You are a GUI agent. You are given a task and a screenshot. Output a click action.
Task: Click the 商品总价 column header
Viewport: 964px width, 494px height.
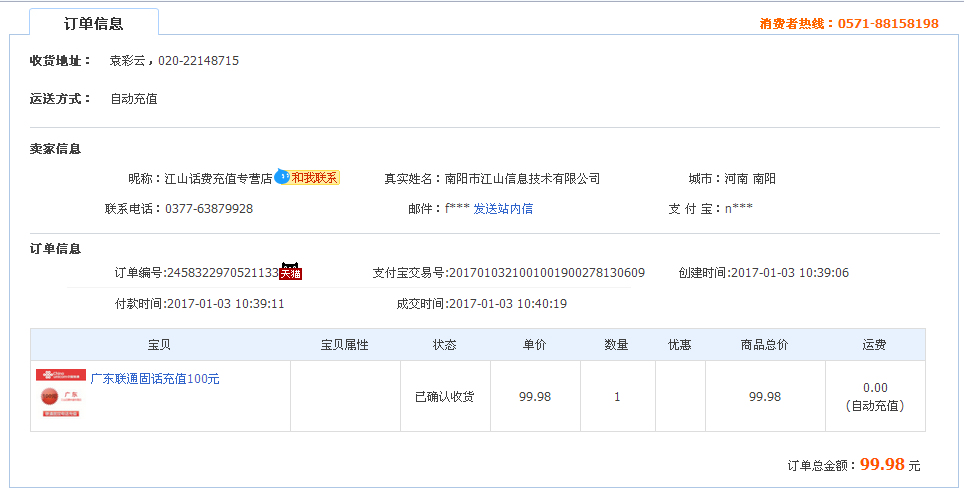coord(765,345)
